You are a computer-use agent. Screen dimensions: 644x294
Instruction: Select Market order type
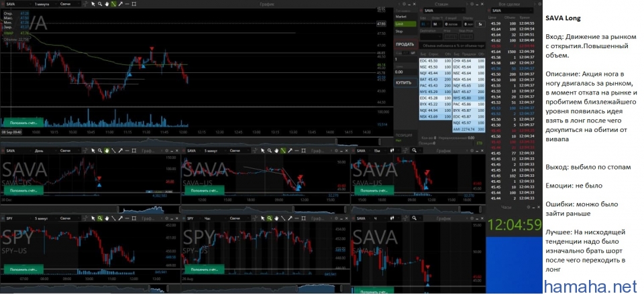[405, 16]
